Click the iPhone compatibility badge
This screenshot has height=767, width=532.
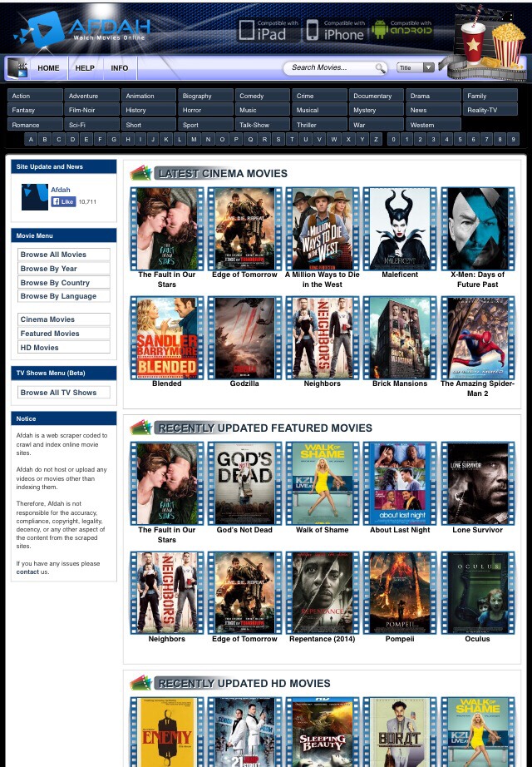point(335,30)
